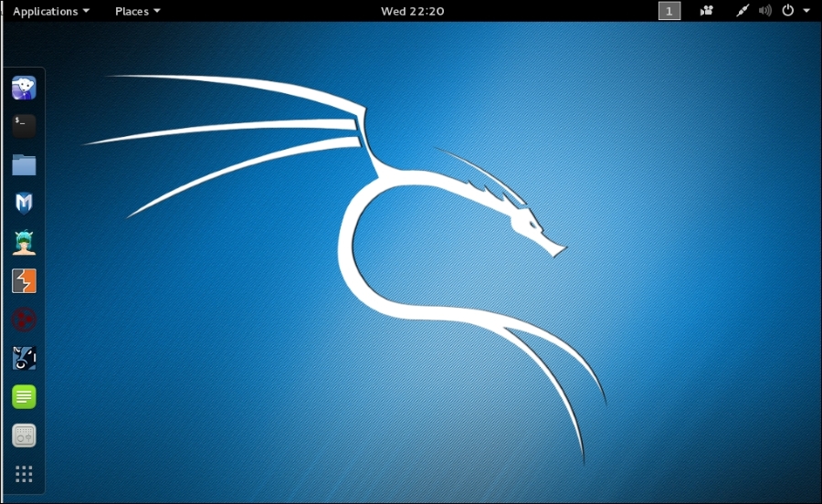Screen dimensions: 822x504
Task: Click the power icon in top bar
Action: pyautogui.click(x=788, y=10)
